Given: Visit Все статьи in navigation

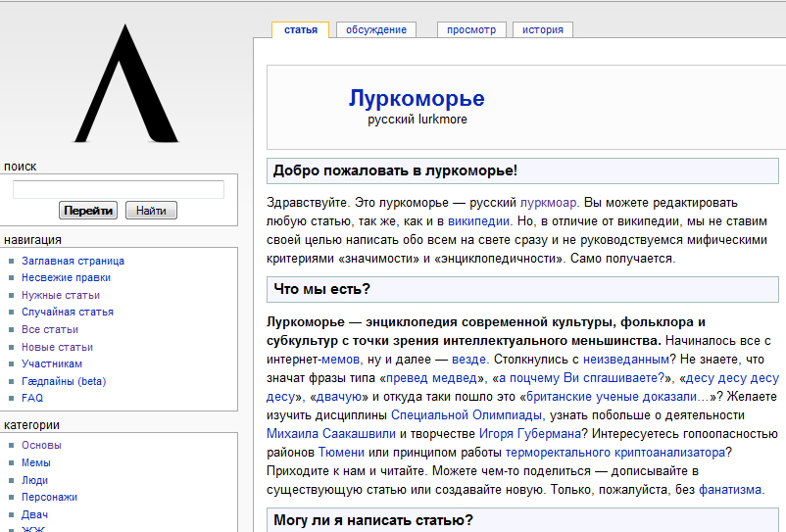Looking at the screenshot, I should tap(50, 329).
